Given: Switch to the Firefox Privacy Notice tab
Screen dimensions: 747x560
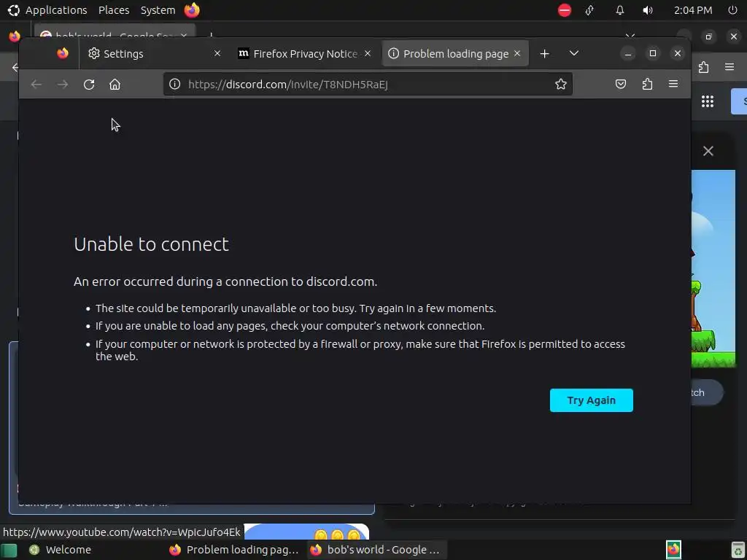Looking at the screenshot, I should click(x=305, y=54).
